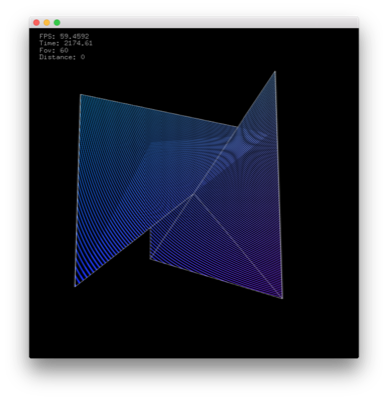
Task: Click the black empty background below the mesh
Action: [x=193, y=330]
